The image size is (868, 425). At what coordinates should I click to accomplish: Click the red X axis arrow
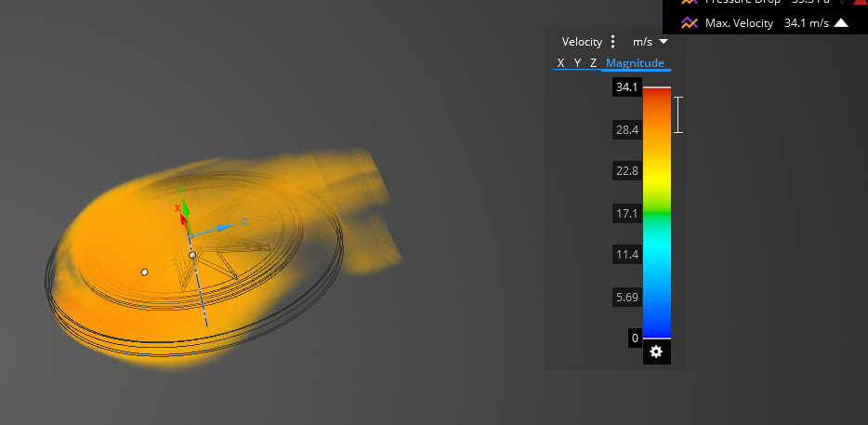coord(183,219)
